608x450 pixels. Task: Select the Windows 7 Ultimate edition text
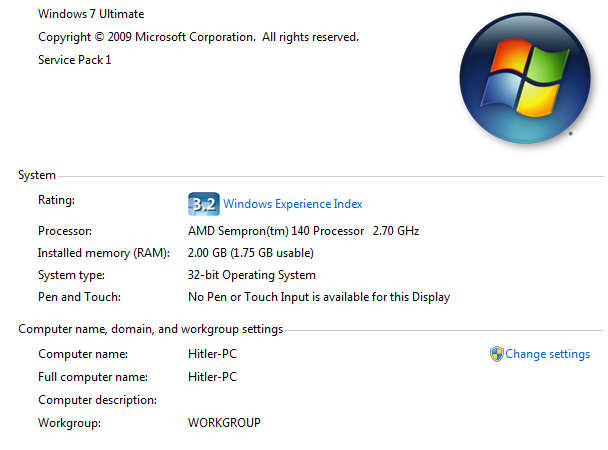[91, 14]
